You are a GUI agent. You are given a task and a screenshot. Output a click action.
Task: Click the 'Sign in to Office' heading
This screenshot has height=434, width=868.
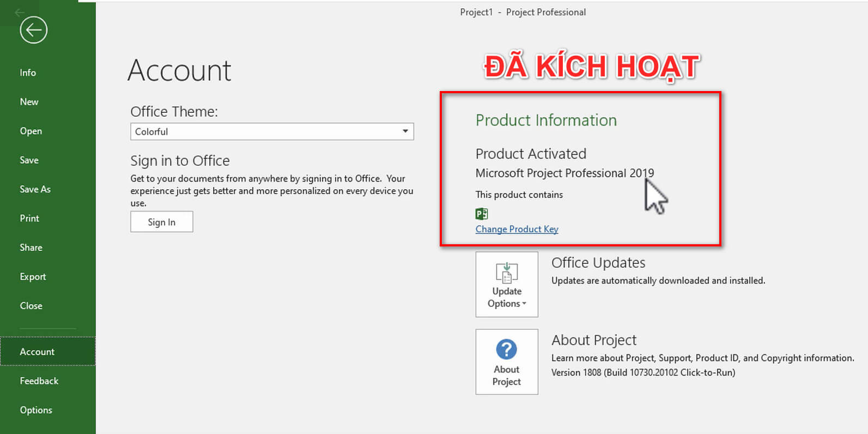[x=180, y=161]
